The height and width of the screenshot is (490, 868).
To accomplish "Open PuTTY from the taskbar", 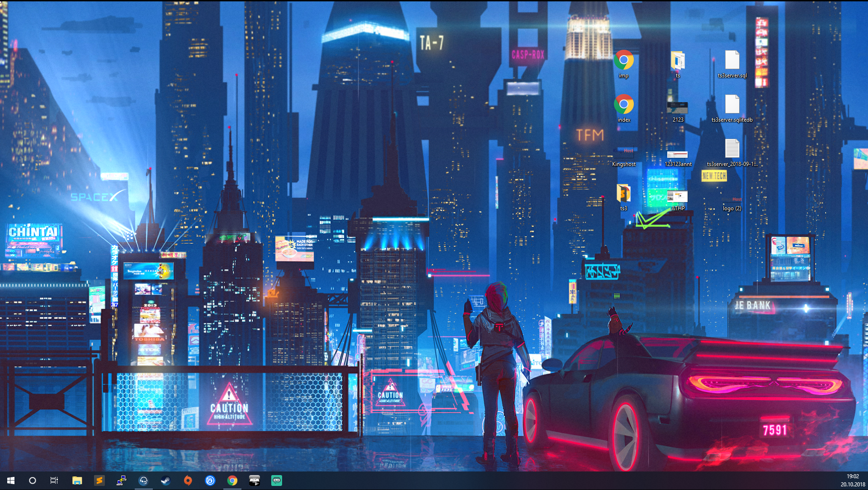I will [121, 481].
